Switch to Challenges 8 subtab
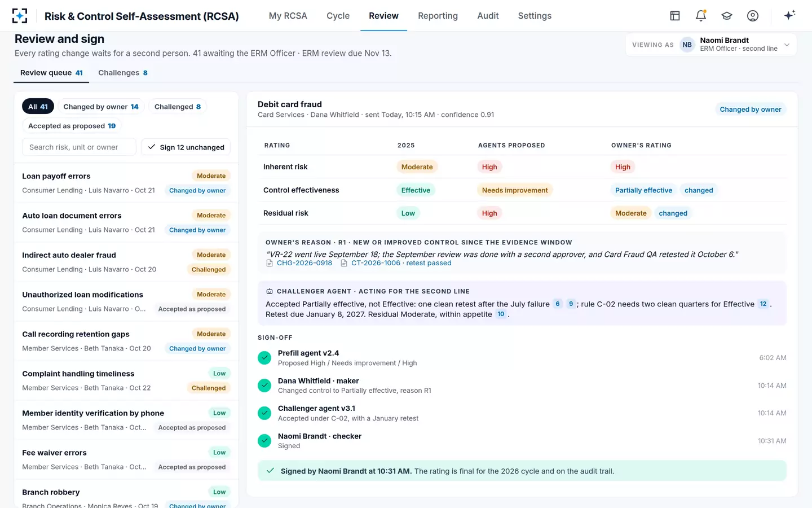812x508 pixels. coord(123,73)
